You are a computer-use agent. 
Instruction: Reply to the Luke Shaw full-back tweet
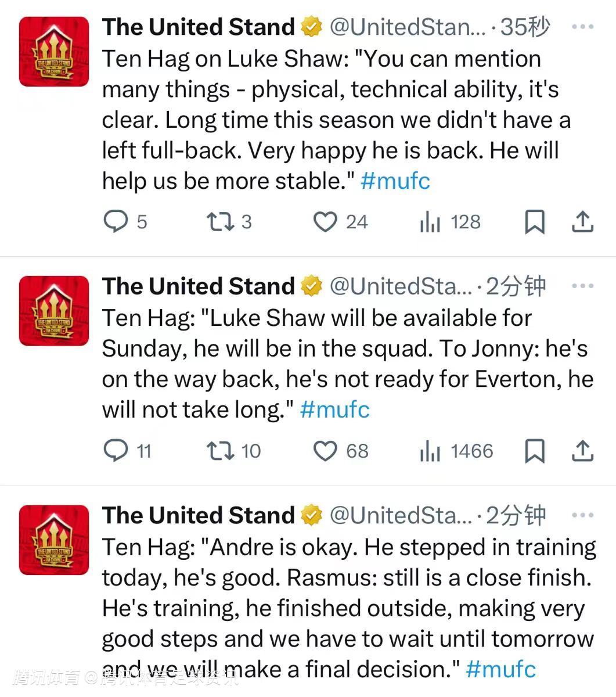point(116,222)
